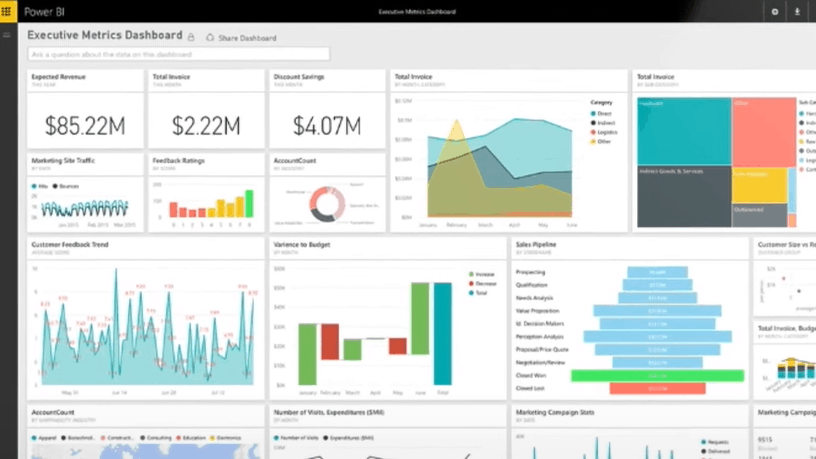The image size is (816, 459).
Task: Click the Qualification funnel bar
Action: point(657,285)
